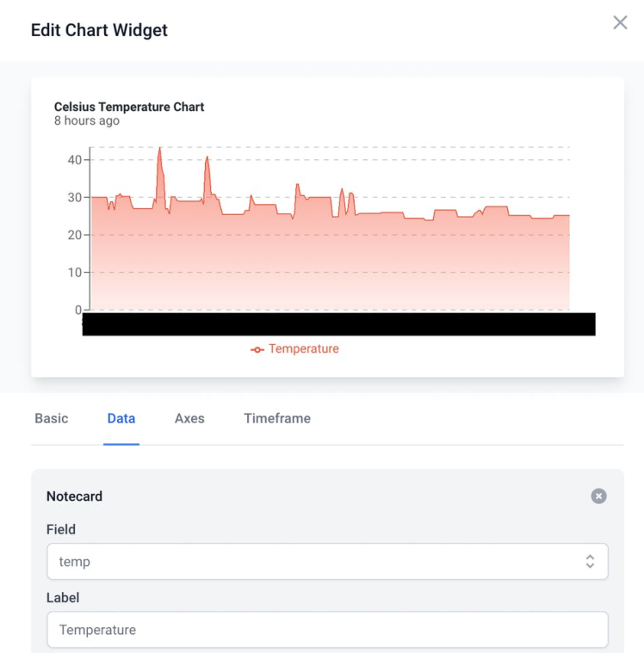
Task: Go to the Timeframe tab
Action: (x=277, y=419)
